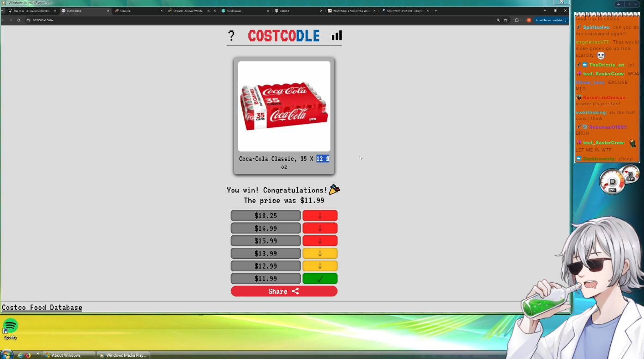This screenshot has height=359, width=644.
Task: Click KuromaruOniisan's username in chat
Action: [604, 97]
